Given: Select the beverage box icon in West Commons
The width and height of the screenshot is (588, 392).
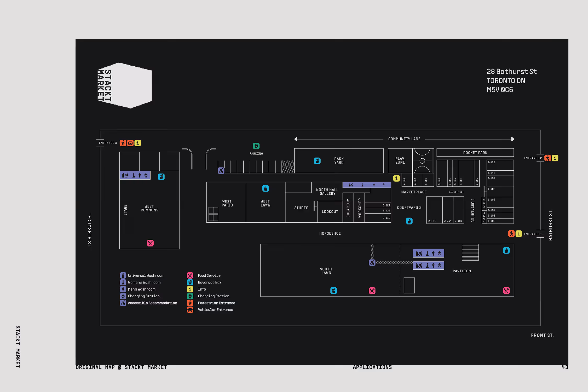Looking at the screenshot, I should click(161, 177).
